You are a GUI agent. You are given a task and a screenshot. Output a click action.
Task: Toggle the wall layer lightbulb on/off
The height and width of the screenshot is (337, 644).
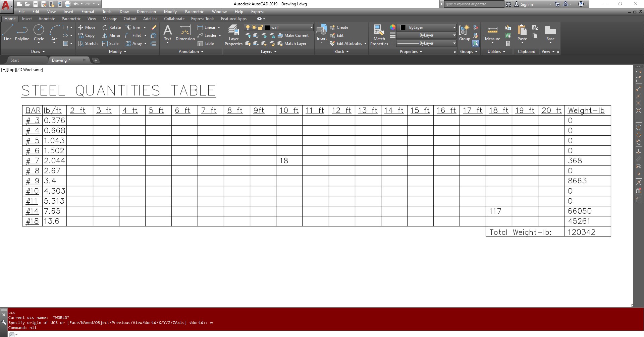(248, 27)
